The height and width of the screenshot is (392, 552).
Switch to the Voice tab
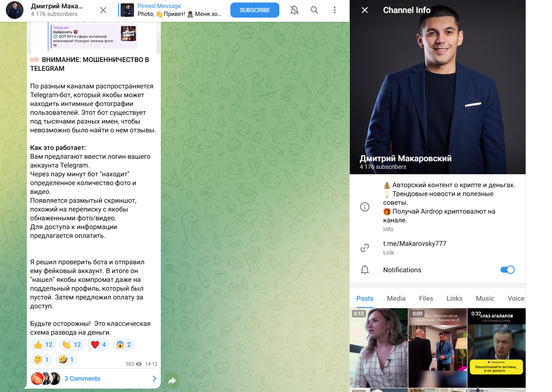click(516, 299)
